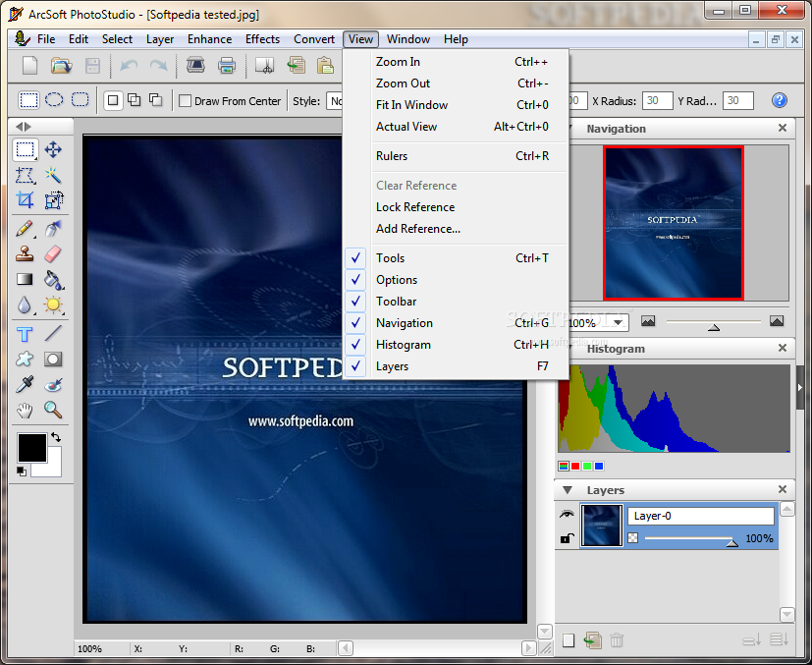The width and height of the screenshot is (812, 665).
Task: Select the Hand pan tool
Action: [25, 411]
